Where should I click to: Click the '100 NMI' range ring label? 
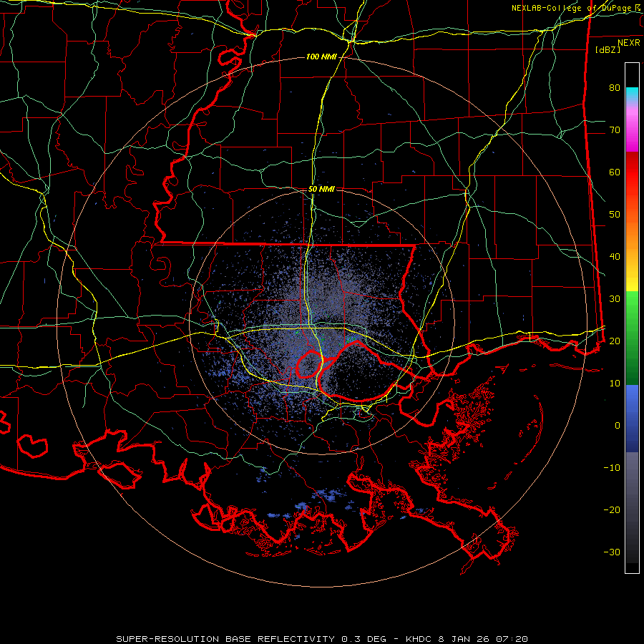click(x=321, y=57)
